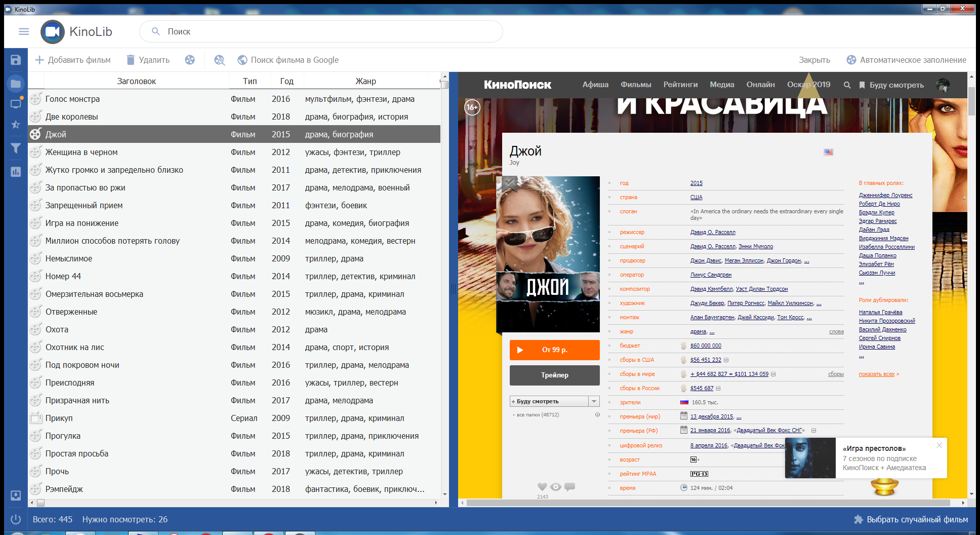Open the Оскар 2019 tab
The height and width of the screenshot is (535, 980).
click(808, 85)
